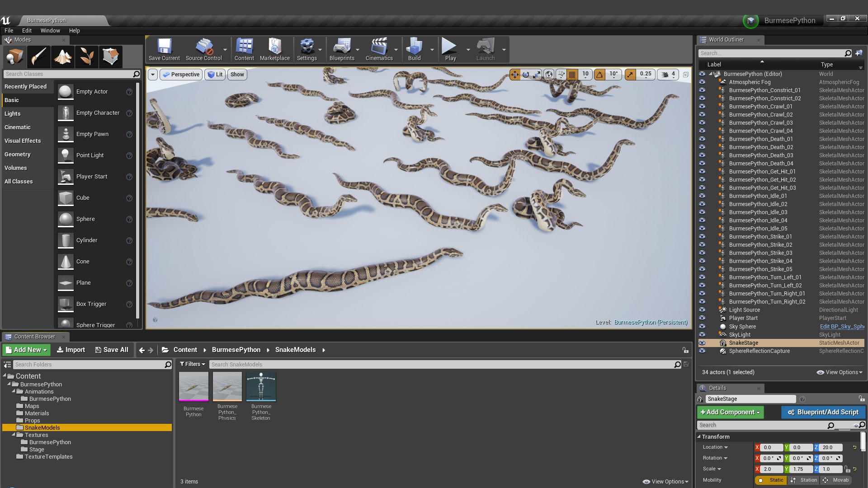The width and height of the screenshot is (868, 488).
Task: Toggle visibility of Light Source
Action: [x=702, y=310]
